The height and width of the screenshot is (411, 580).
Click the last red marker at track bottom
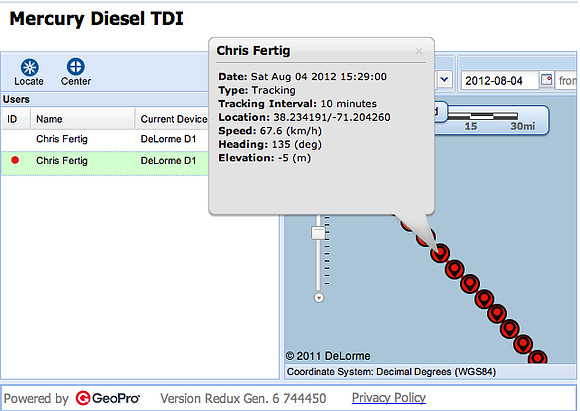(537, 357)
